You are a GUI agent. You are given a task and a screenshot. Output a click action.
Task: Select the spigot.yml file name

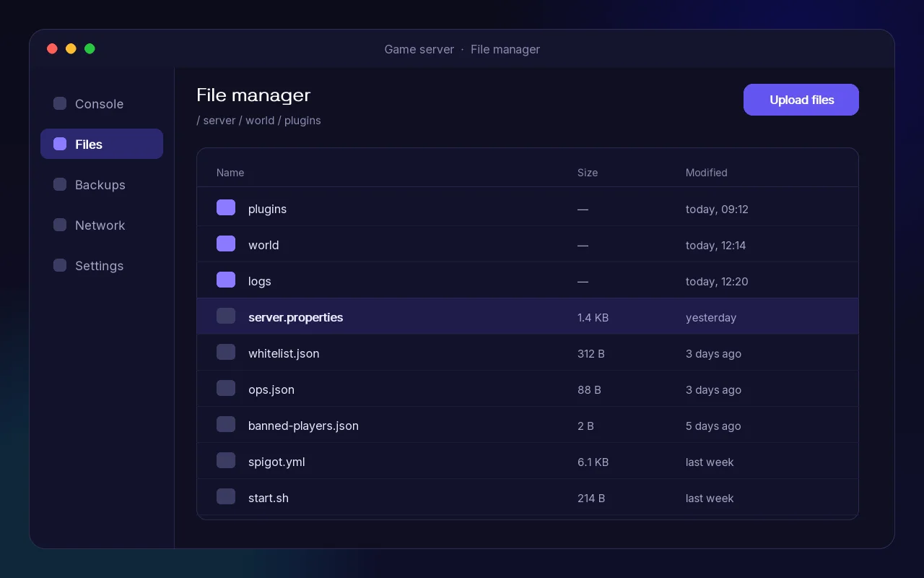(276, 462)
